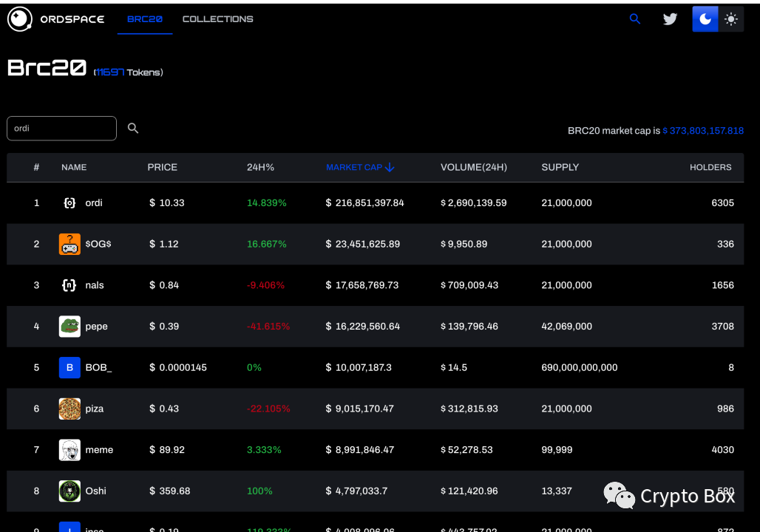Image resolution: width=760 pixels, height=532 pixels.
Task: Sort by Holders column header
Action: (710, 167)
